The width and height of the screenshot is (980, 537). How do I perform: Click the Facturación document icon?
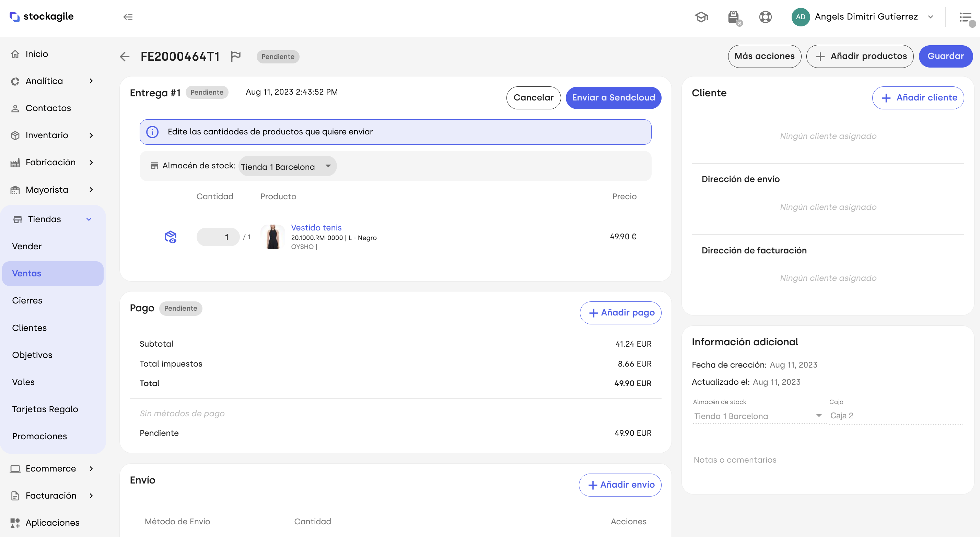[x=15, y=496]
